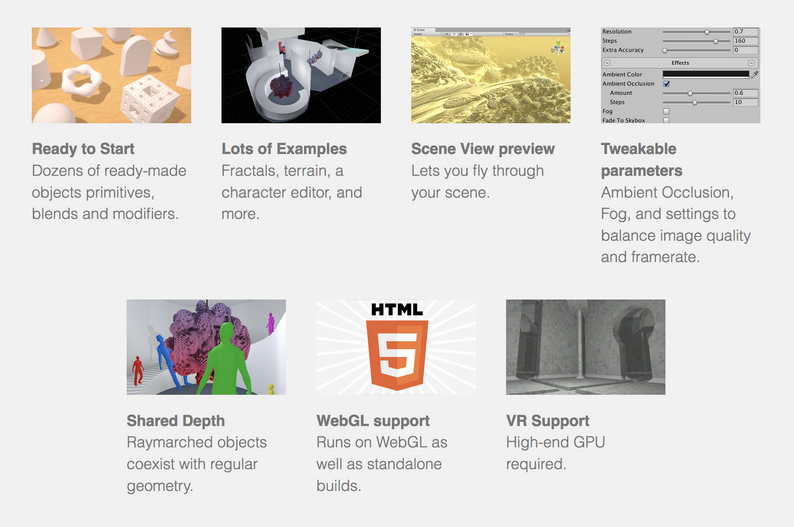
Task: Pick color with the Ambient Color eyedropper
Action: click(755, 74)
